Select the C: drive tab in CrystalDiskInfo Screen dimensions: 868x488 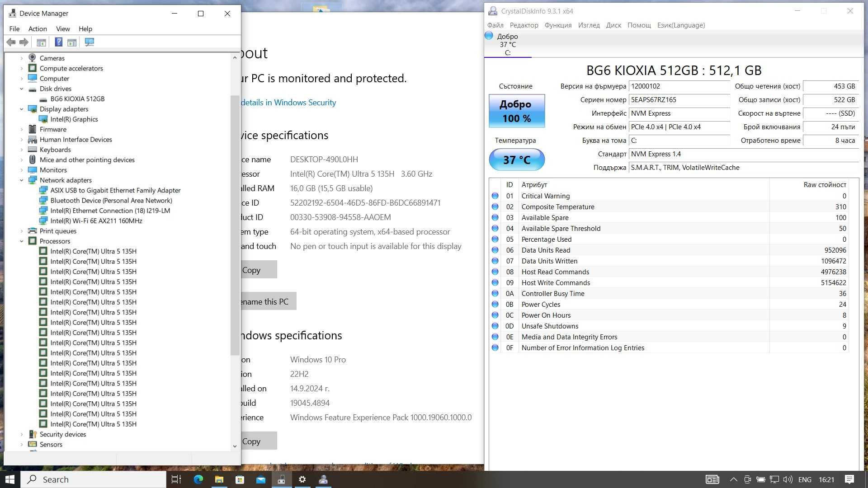pos(507,44)
